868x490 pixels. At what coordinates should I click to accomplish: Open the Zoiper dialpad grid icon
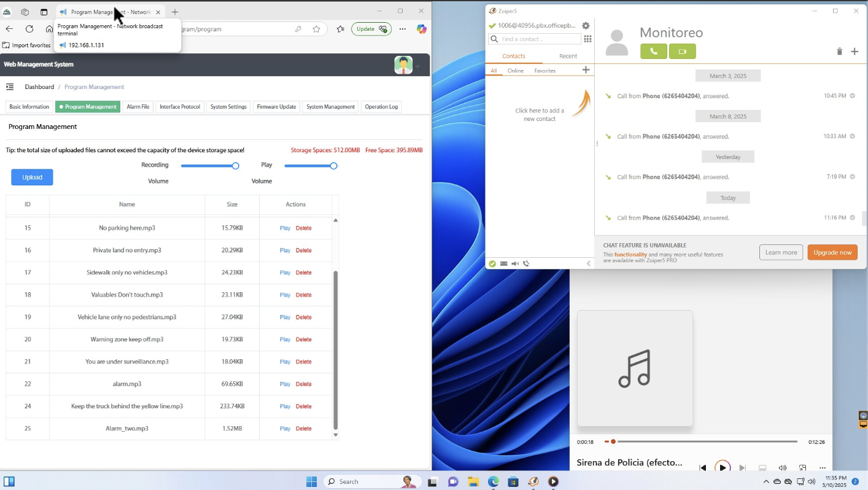587,39
